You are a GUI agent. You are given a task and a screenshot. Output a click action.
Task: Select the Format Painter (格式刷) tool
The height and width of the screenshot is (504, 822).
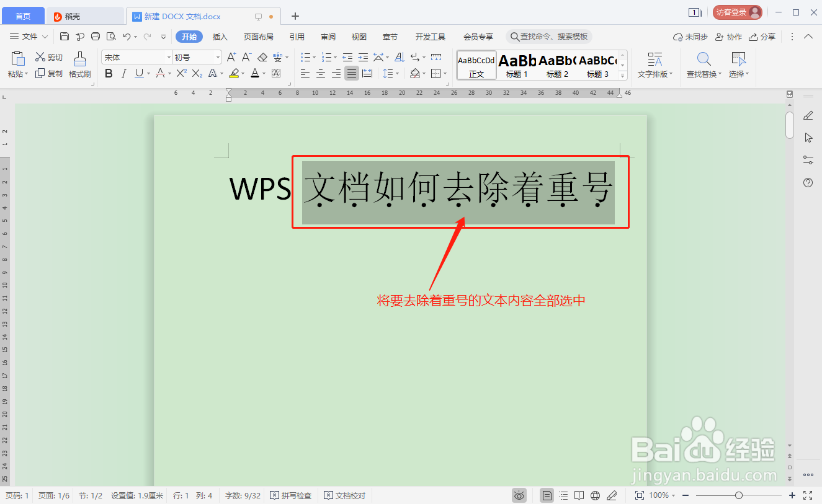point(80,65)
